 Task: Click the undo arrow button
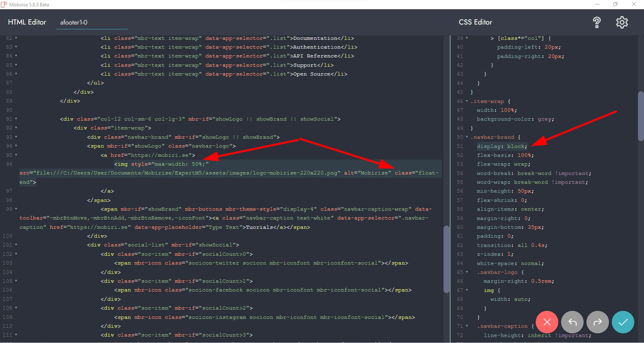(572, 322)
